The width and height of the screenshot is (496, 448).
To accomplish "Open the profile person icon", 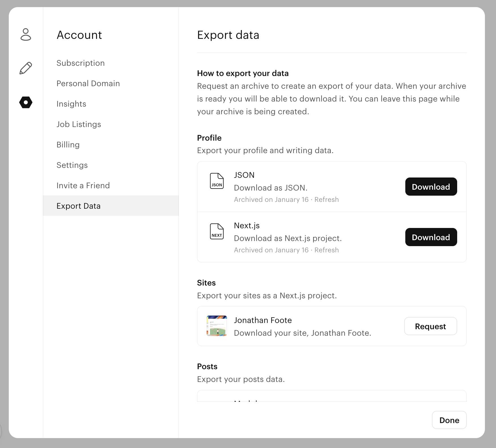I will (x=26, y=35).
